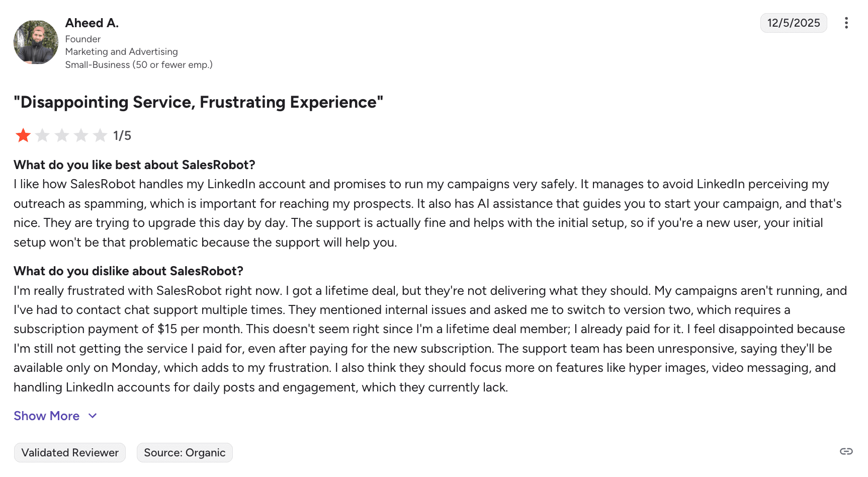Click the "What do you dislike" heading
The width and height of the screenshot is (868, 477).
tap(128, 271)
